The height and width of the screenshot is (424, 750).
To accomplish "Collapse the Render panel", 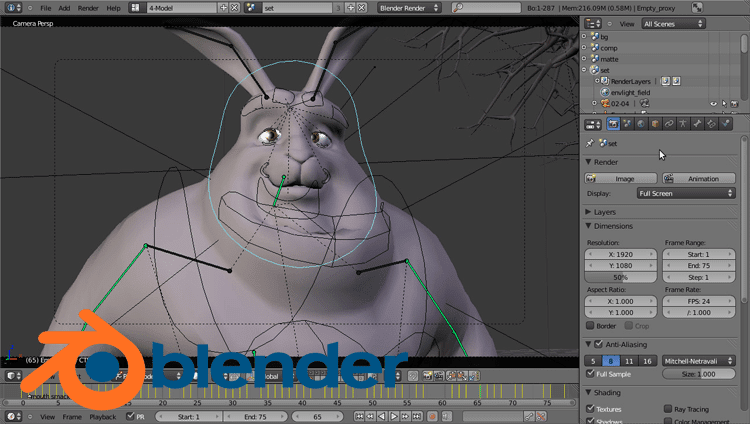I will click(588, 162).
